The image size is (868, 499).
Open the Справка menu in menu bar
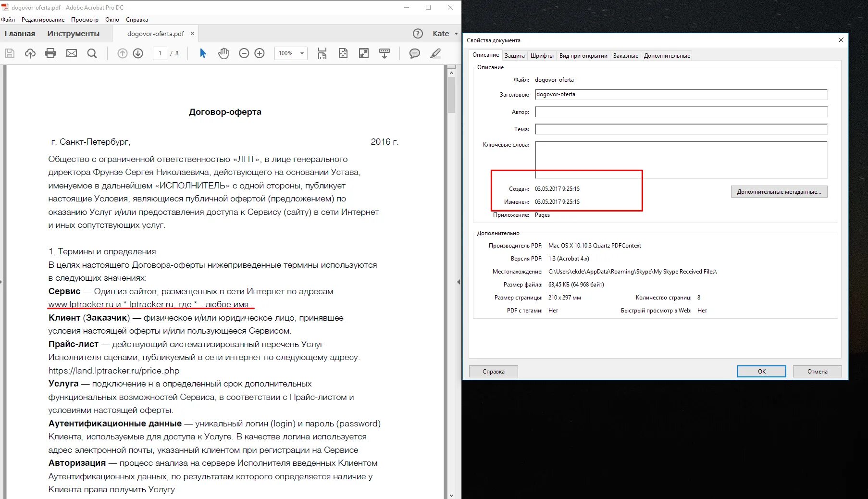pyautogui.click(x=137, y=20)
